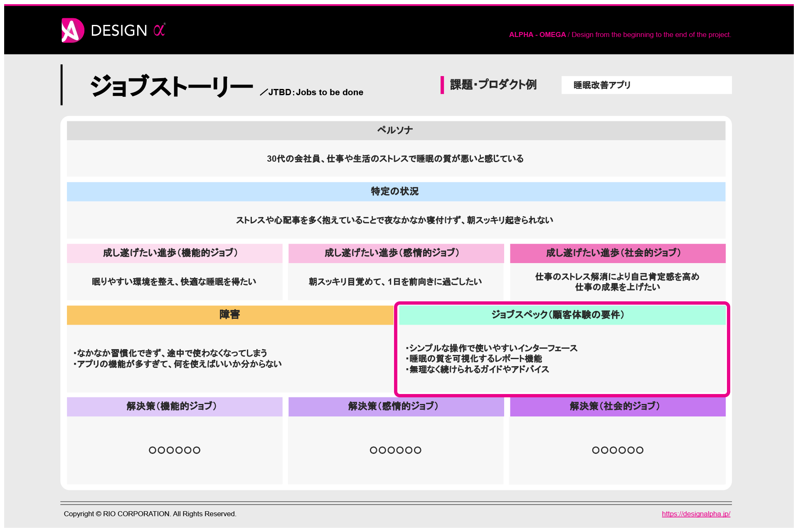This screenshot has height=532, width=798.
Task: Click the placeholder circles under 解決策(感情的ジョブ)
Action: click(396, 450)
